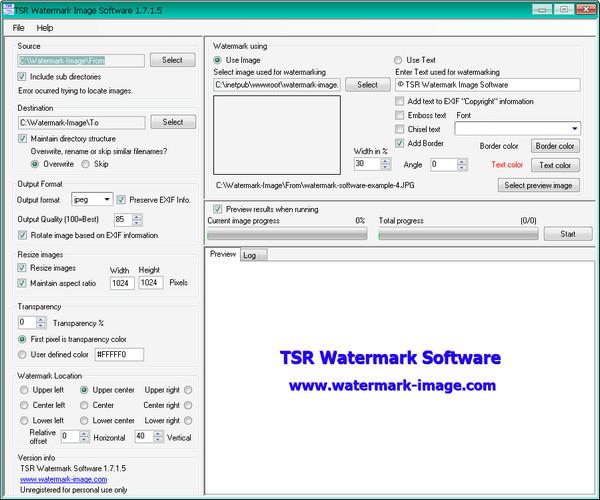The height and width of the screenshot is (500, 600).
Task: Click the Transparency % spinner arrows
Action: (x=41, y=322)
